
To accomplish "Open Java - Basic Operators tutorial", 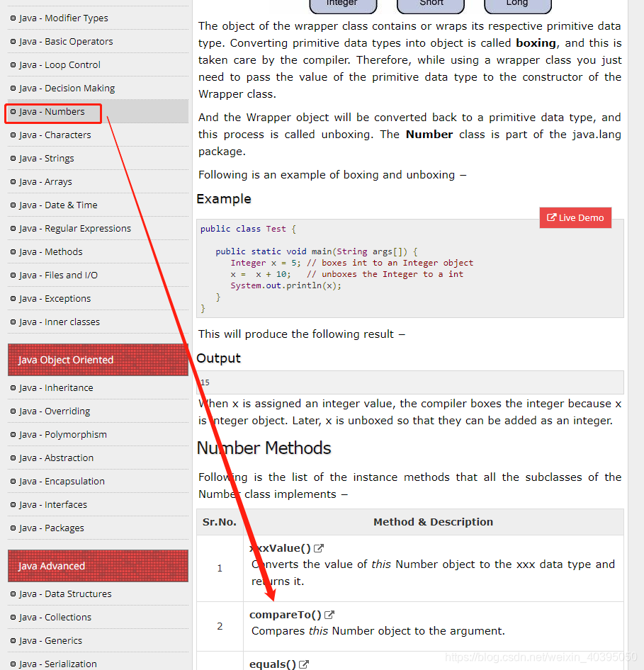I will (66, 42).
